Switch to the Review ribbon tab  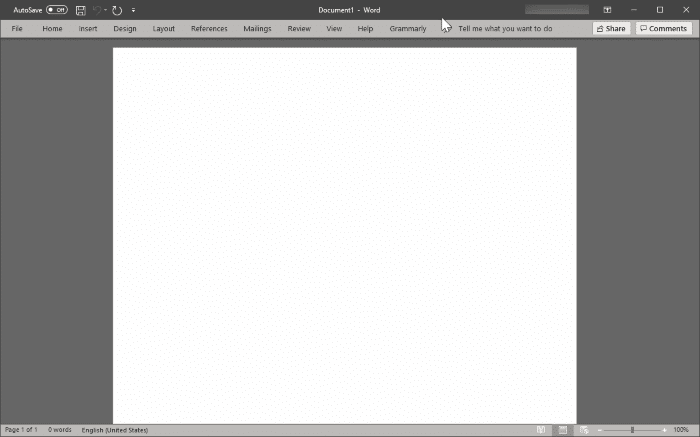click(299, 29)
